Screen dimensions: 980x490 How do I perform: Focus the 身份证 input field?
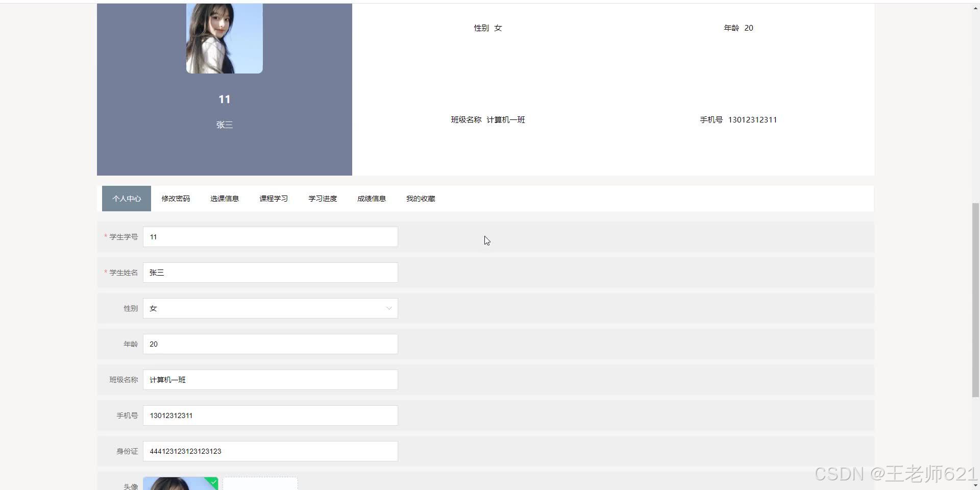pos(271,451)
